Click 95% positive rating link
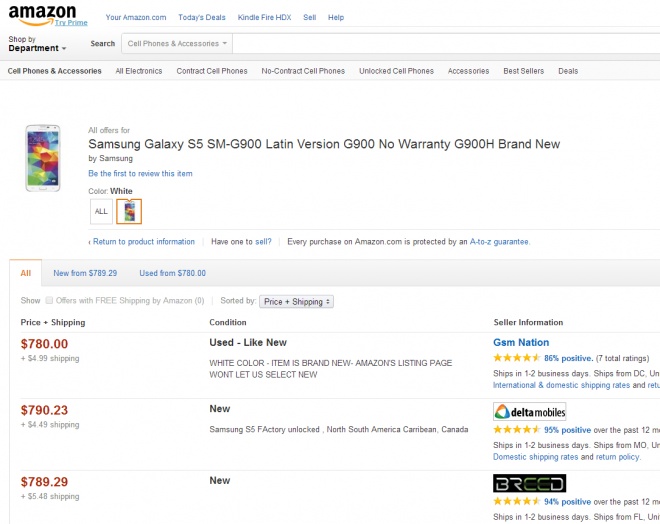Viewport: 660px width, 524px height. pyautogui.click(x=568, y=430)
